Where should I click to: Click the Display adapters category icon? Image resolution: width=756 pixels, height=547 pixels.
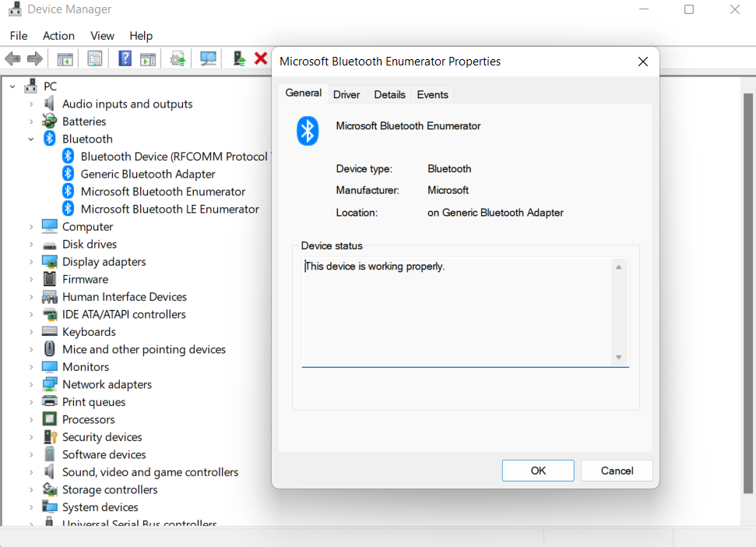tap(49, 262)
